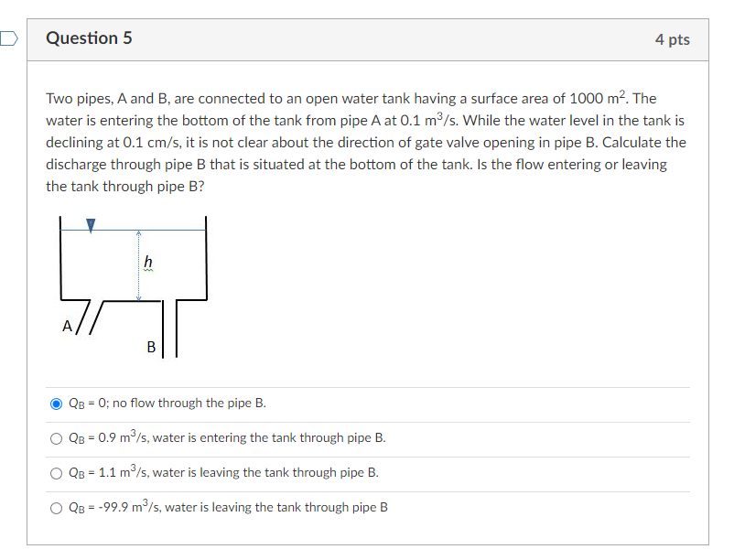Click the 4 pts label
745x560 pixels.
pyautogui.click(x=673, y=39)
